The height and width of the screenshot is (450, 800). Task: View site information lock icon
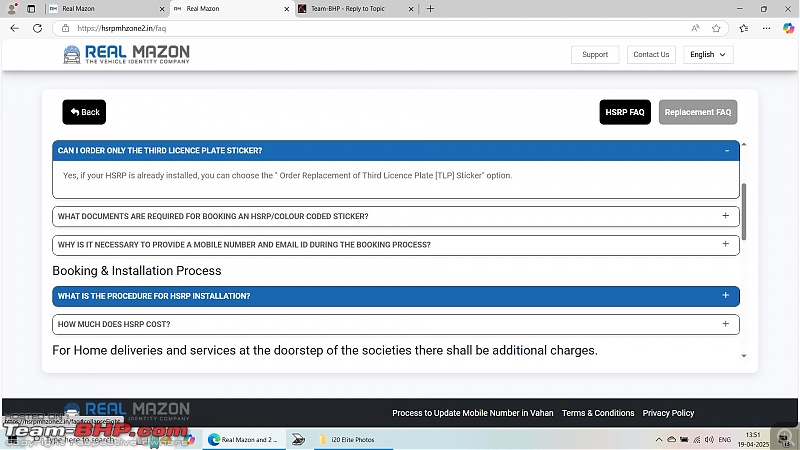coord(65,29)
